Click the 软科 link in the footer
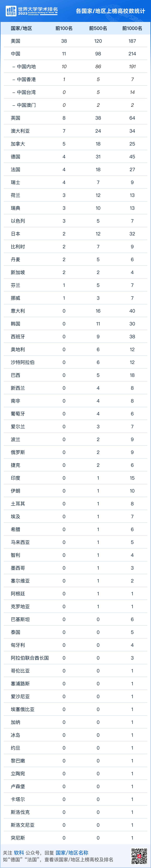The width and height of the screenshot is (151, 868). [x=19, y=852]
